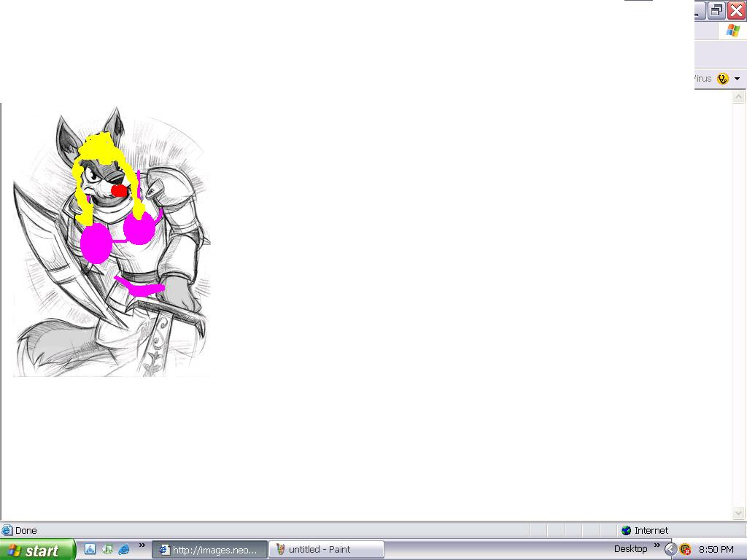This screenshot has width=747, height=560.
Task: Switch to the untitled - Paint taskbar button
Action: pyautogui.click(x=326, y=550)
